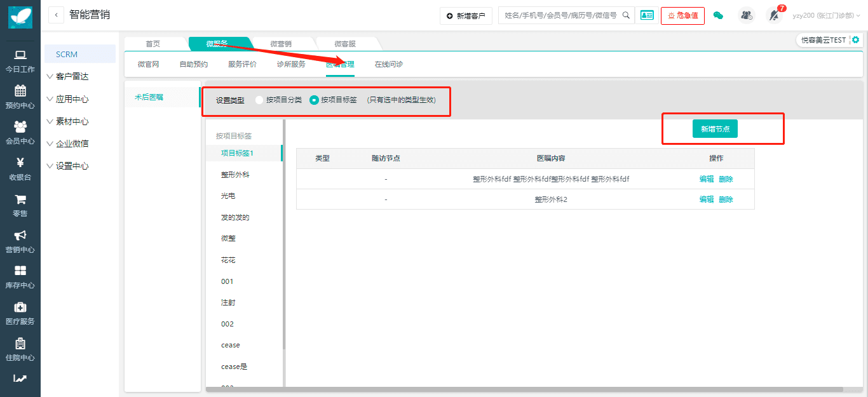Open settings gear next to 悦容美云TEST

point(855,40)
